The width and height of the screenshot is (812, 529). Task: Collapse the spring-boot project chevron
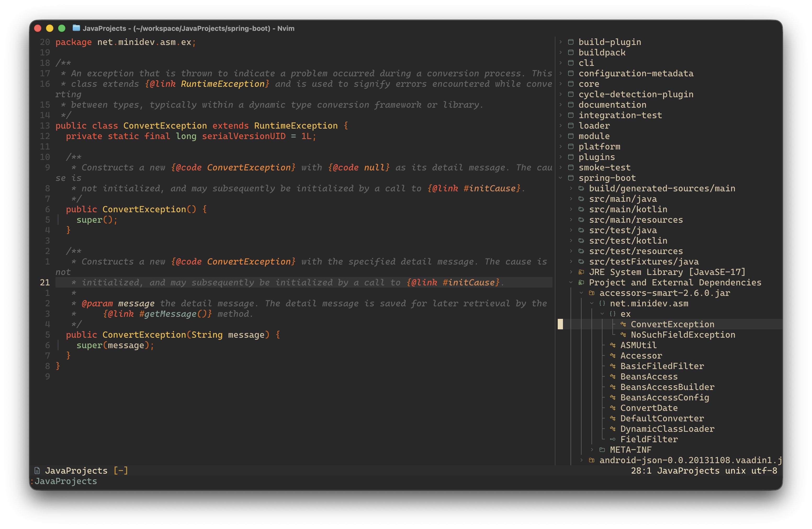pos(560,178)
